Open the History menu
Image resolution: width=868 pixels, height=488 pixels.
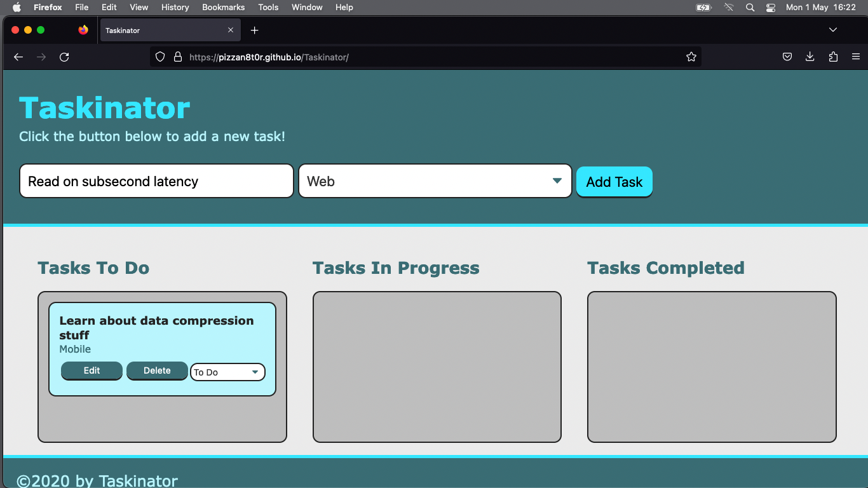(x=175, y=8)
